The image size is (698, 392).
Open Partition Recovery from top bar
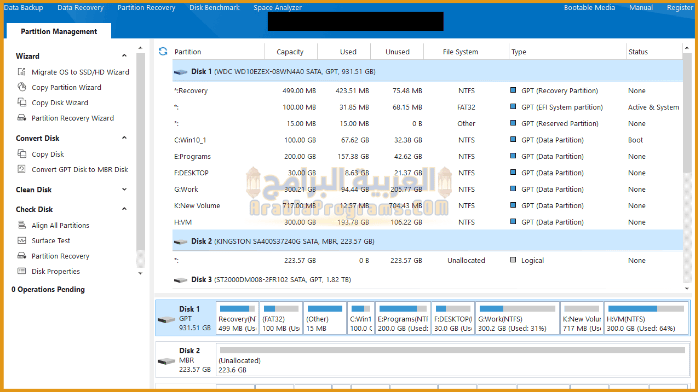146,8
